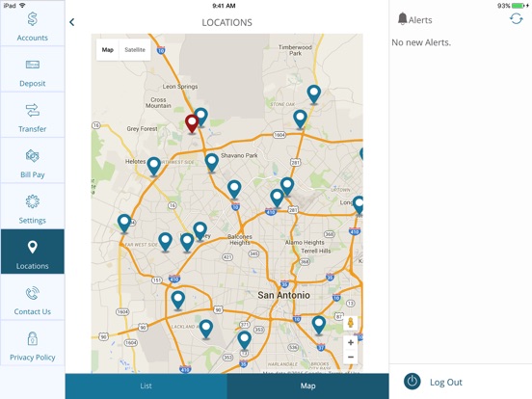Select the Locations sidebar item

point(32,252)
